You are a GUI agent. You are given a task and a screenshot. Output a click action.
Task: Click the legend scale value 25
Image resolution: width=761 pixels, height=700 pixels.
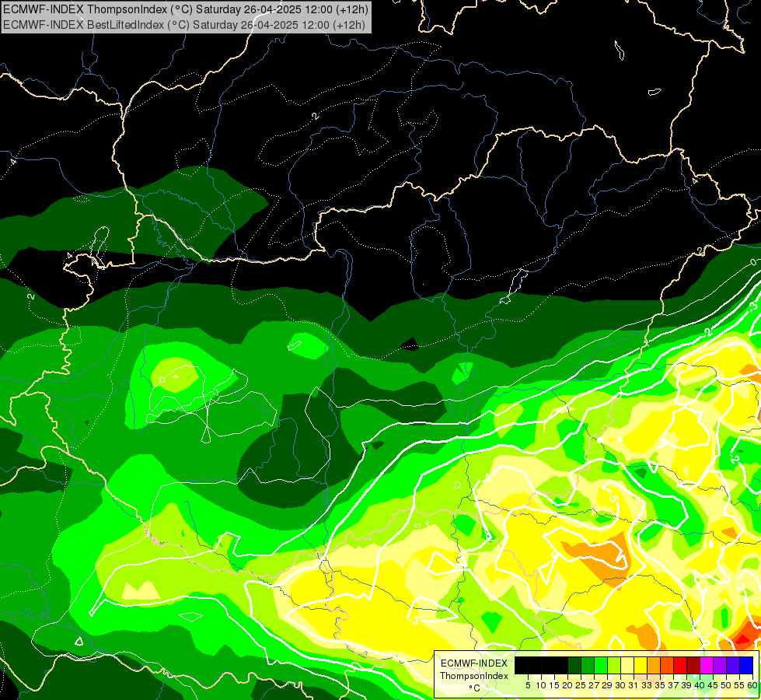[x=581, y=685]
